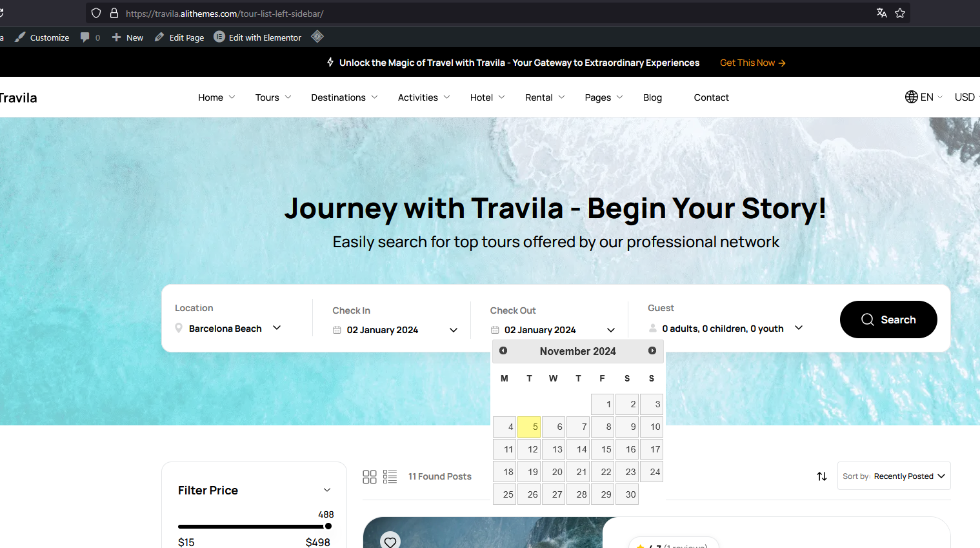The width and height of the screenshot is (980, 548).
Task: Click the location pin icon
Action: (179, 328)
